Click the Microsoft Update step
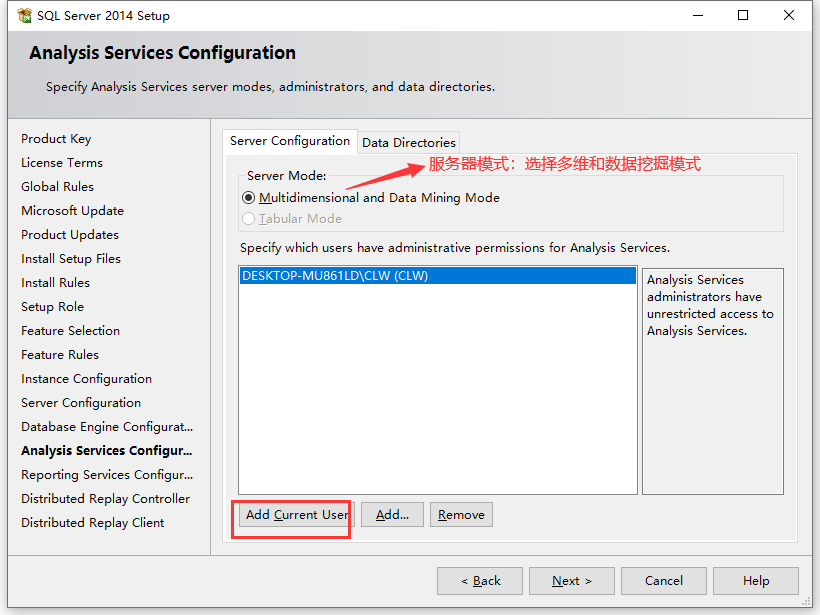This screenshot has width=820, height=615. click(73, 211)
